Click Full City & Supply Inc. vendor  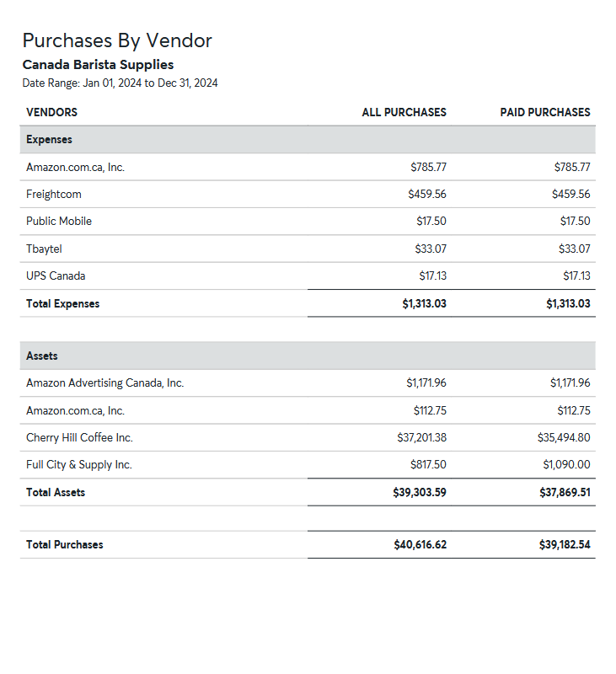(79, 464)
